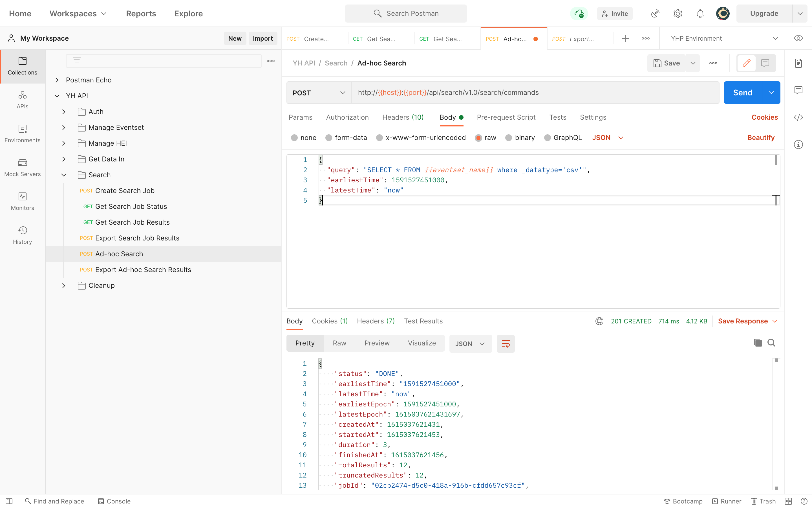
Task: Open the Environments sidebar panel
Action: coord(23,134)
